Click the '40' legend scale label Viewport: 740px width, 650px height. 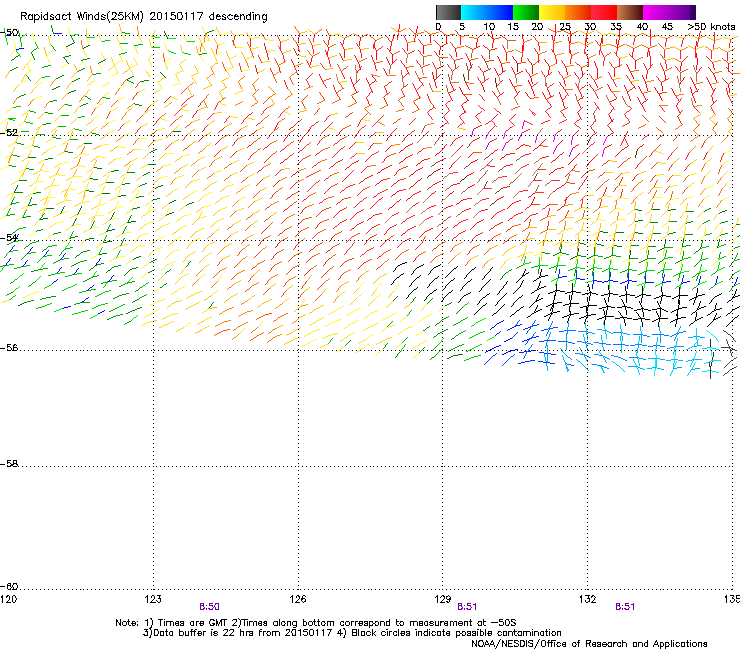pyautogui.click(x=642, y=27)
